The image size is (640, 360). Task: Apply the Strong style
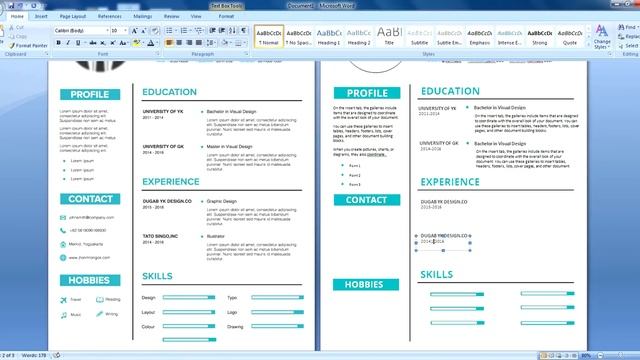[540, 37]
